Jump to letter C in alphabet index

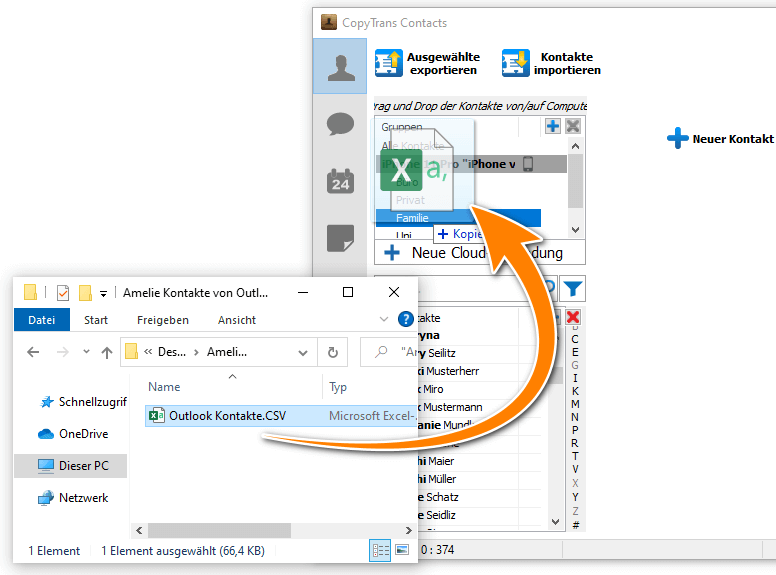coord(575,339)
